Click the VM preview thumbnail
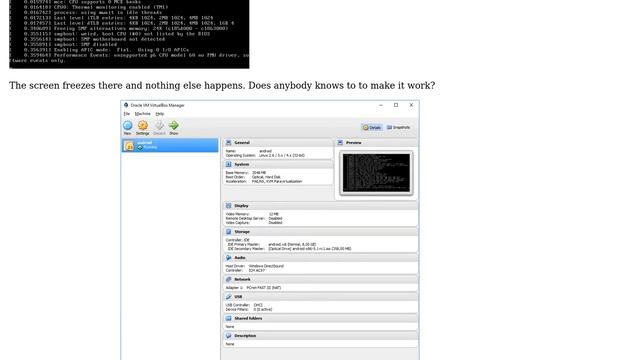This screenshot has width=640, height=360. pyautogui.click(x=376, y=173)
